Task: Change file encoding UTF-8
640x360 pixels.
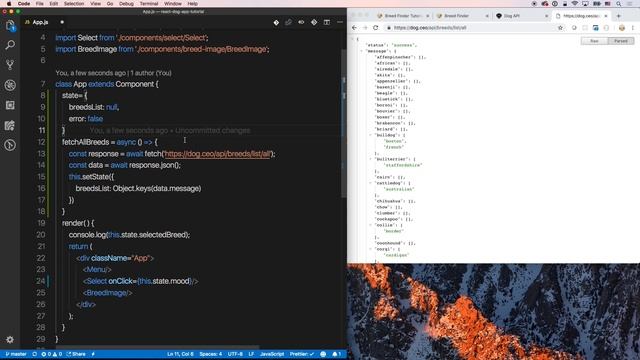Action: (x=236, y=354)
